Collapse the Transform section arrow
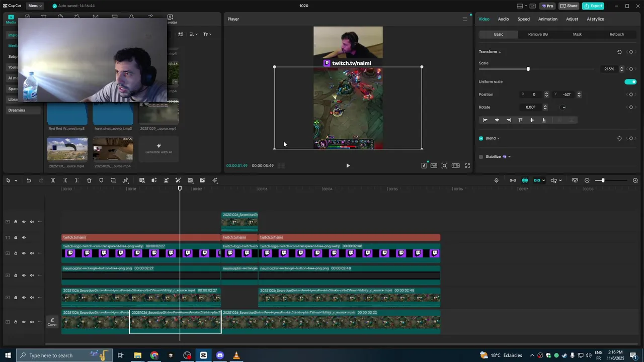644x362 pixels. [500, 52]
